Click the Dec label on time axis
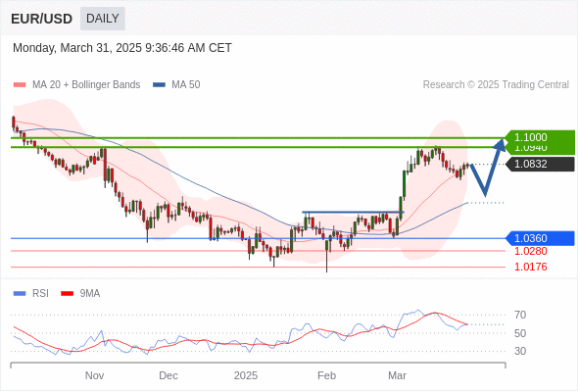 tap(169, 375)
